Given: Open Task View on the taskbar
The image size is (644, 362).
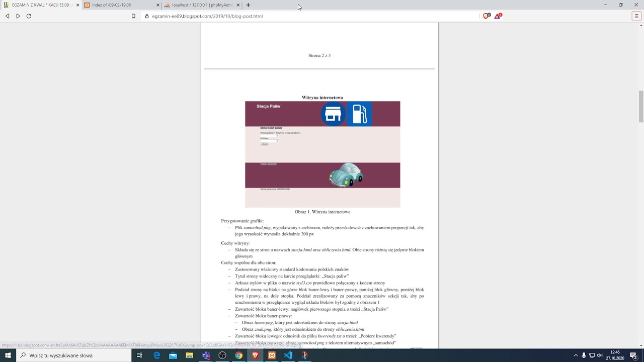Looking at the screenshot, I should tap(139, 355).
